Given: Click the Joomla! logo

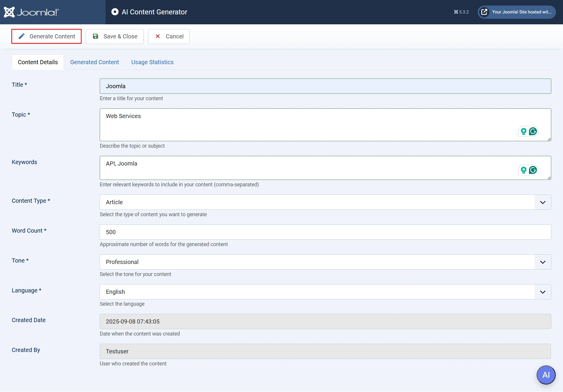Looking at the screenshot, I should 31,12.
